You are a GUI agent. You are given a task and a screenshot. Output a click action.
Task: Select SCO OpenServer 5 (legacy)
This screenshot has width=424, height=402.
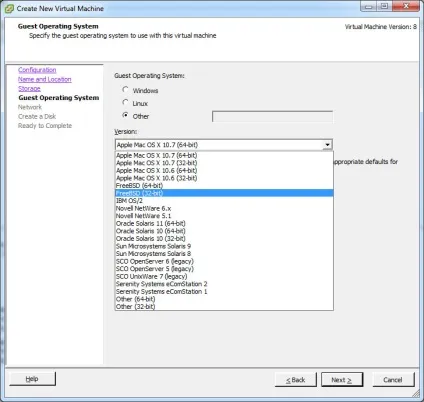coord(224,269)
